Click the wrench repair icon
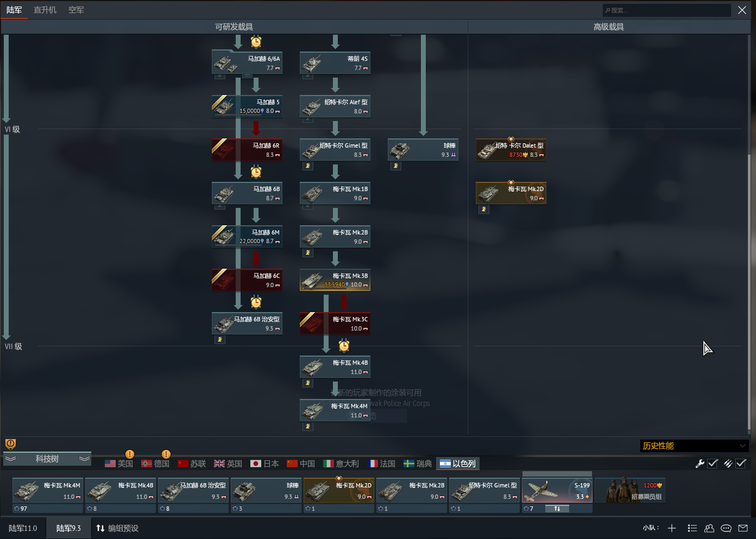756x539 pixels. (x=700, y=464)
